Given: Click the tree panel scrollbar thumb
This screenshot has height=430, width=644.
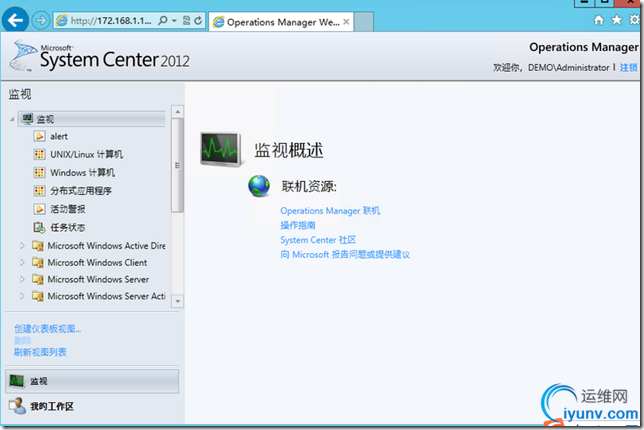Looking at the screenshot, I should 177,166.
